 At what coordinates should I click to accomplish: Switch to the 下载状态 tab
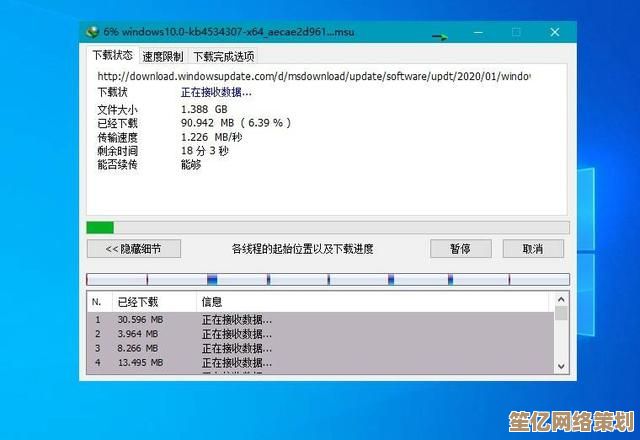(112, 56)
